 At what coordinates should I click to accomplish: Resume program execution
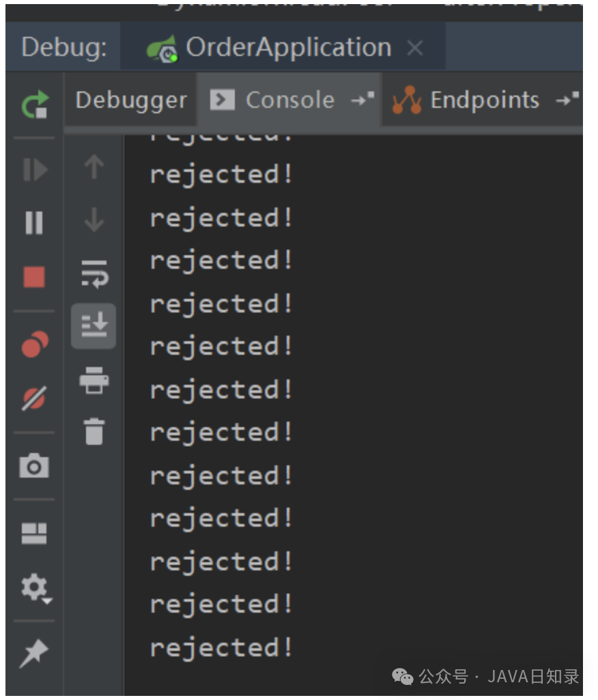point(34,170)
